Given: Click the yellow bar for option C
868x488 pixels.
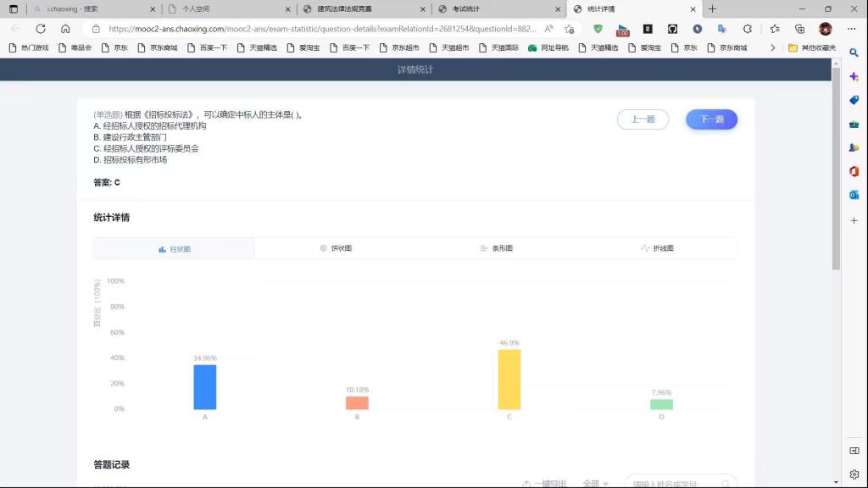Looking at the screenshot, I should tap(509, 380).
